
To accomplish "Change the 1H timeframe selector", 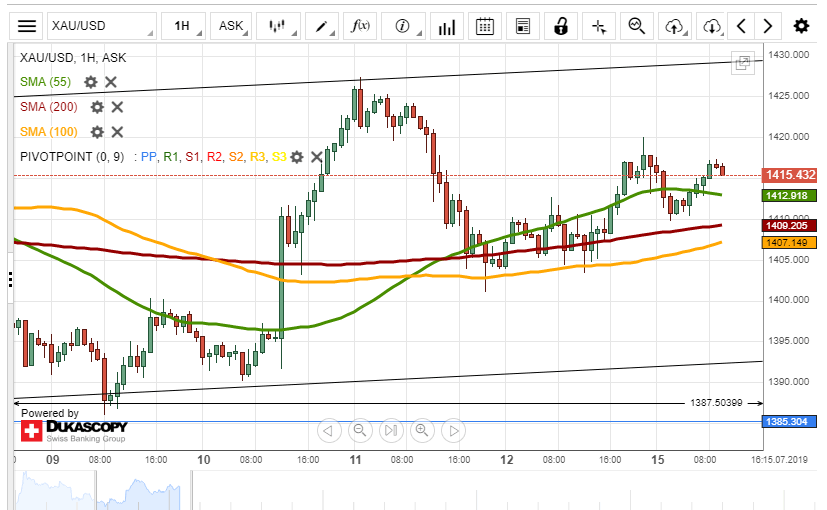I will (183, 26).
